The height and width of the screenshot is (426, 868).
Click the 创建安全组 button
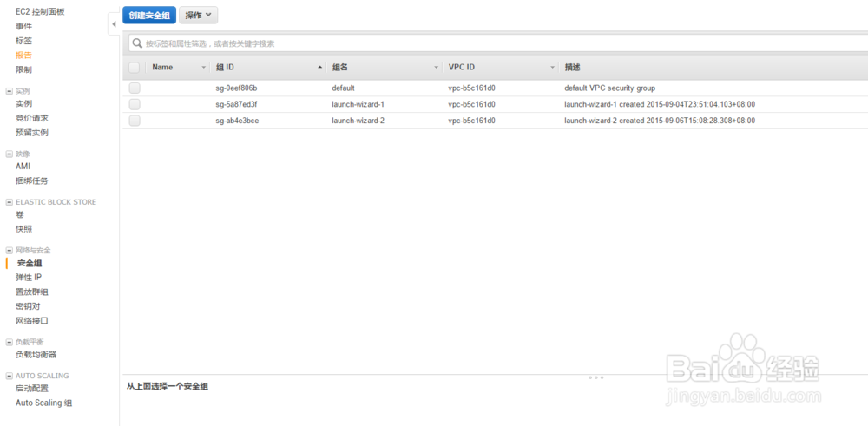149,16
